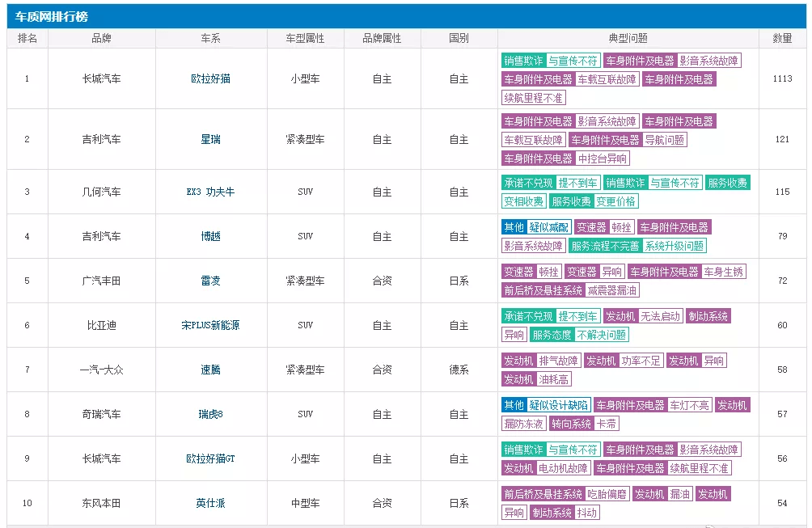
Task: Click the 电动机故障 tag in 欧拉好猫GT row
Action: (563, 468)
